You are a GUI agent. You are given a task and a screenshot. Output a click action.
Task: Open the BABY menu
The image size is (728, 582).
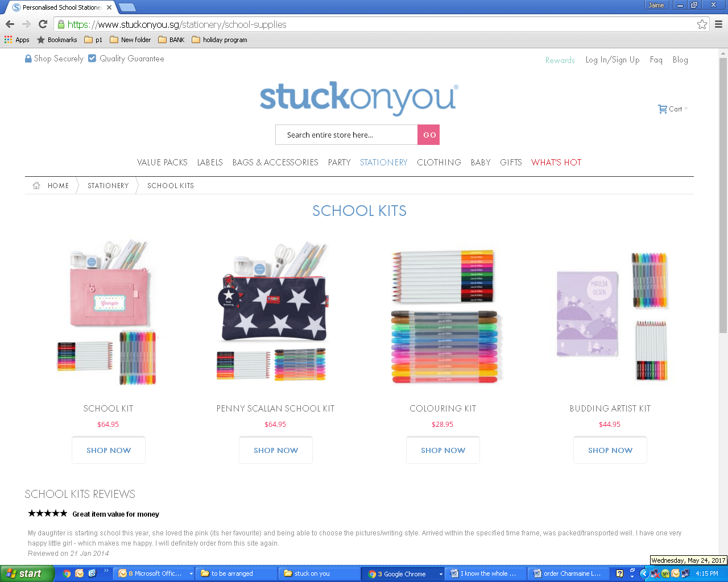(x=481, y=163)
